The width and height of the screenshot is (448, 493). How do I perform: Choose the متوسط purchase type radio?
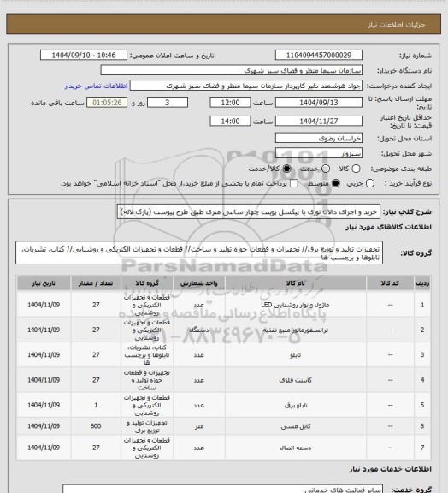pos(335,183)
